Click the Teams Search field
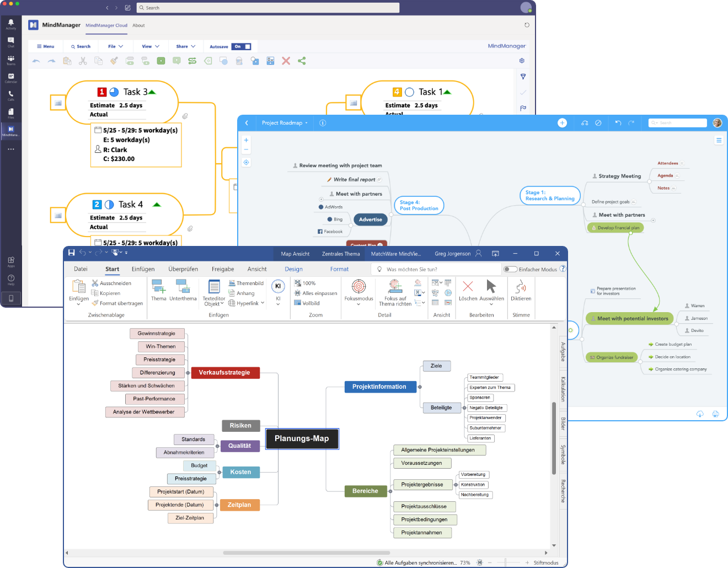This screenshot has width=728, height=568. pyautogui.click(x=268, y=8)
